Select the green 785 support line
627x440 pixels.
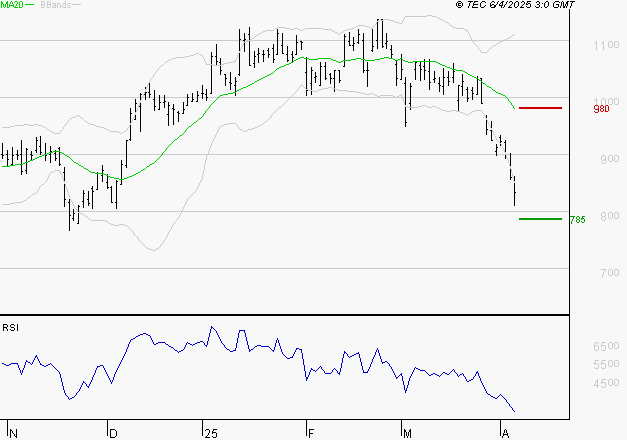tap(540, 218)
